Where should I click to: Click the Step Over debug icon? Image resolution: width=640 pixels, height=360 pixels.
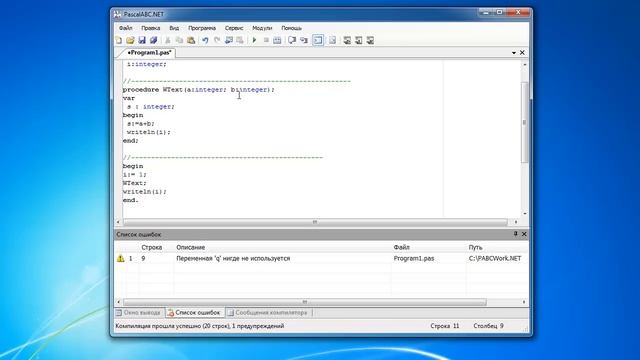[x=292, y=40]
